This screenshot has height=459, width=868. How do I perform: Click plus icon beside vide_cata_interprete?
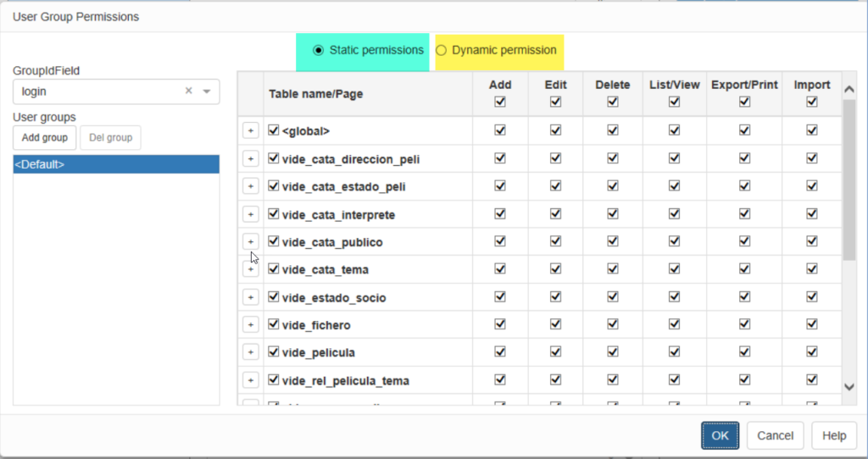[250, 214]
